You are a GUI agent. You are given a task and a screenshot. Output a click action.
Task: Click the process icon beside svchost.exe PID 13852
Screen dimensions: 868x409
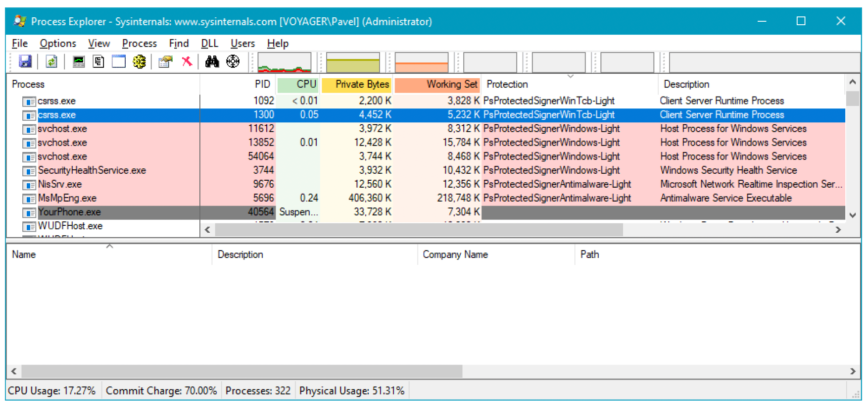click(x=29, y=143)
